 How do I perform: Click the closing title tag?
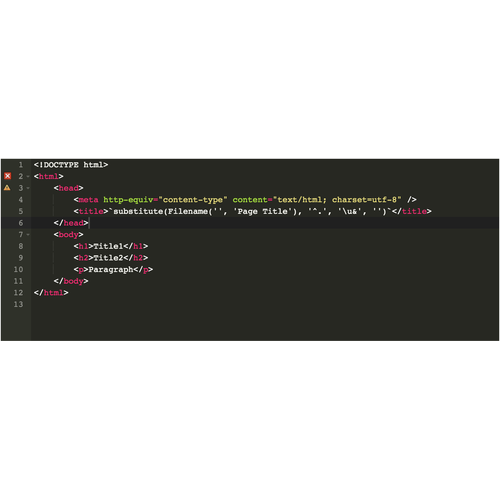[412, 211]
